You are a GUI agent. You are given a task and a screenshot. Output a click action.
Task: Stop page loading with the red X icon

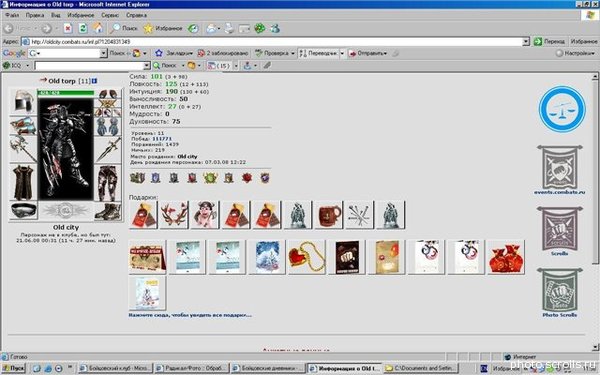pos(68,28)
